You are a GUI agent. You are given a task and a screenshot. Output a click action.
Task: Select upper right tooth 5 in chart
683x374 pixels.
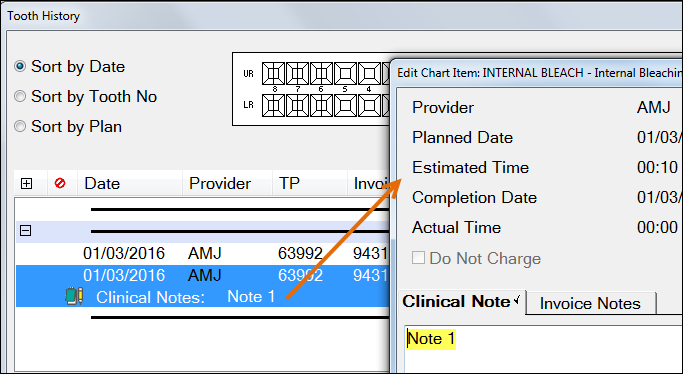click(x=345, y=74)
